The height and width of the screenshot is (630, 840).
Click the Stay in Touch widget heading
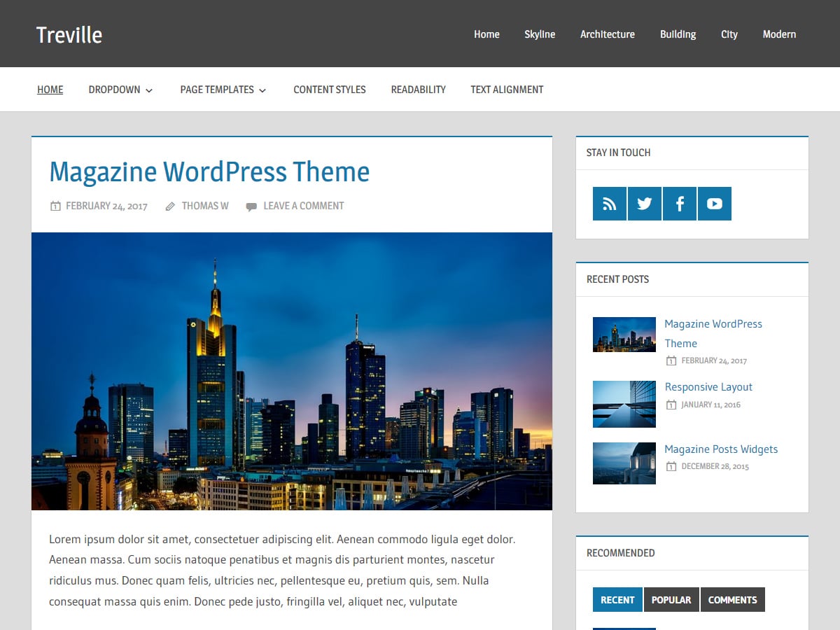pyautogui.click(x=618, y=153)
